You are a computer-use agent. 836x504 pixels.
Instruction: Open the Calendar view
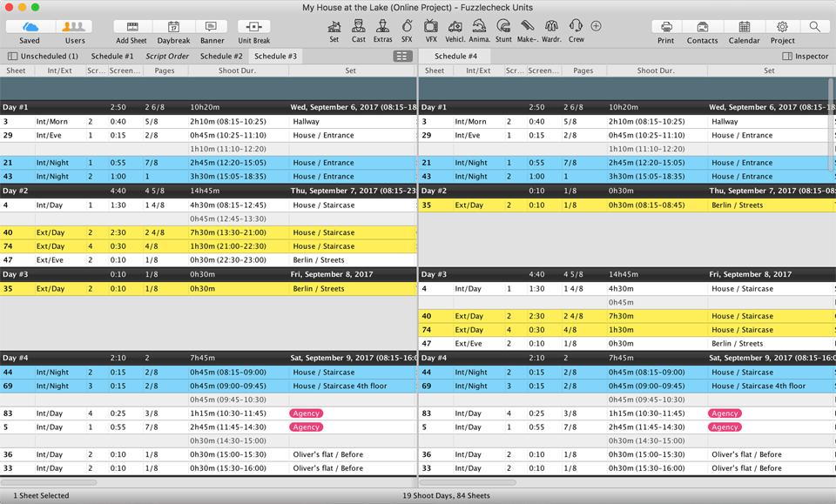[745, 27]
